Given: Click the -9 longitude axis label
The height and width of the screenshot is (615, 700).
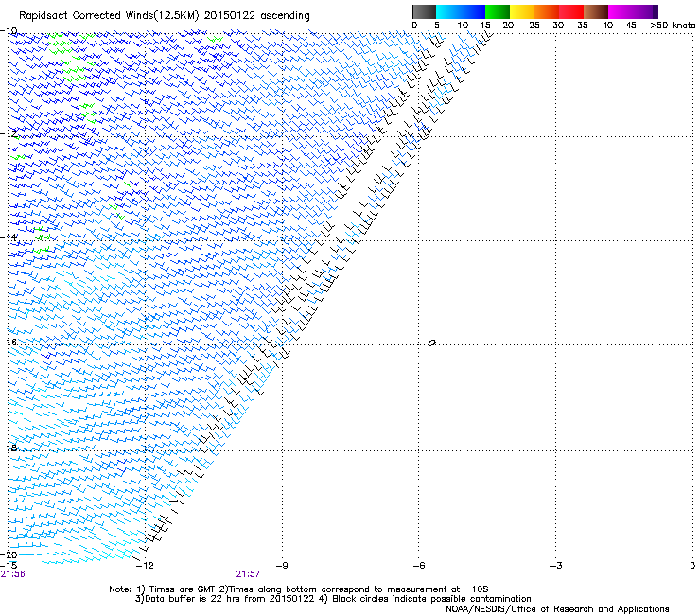Looking at the screenshot, I should point(282,566).
